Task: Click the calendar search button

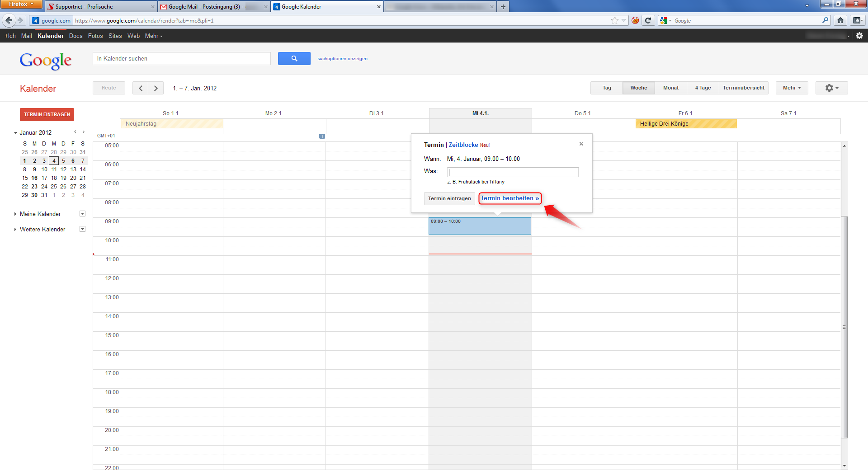Action: point(294,58)
